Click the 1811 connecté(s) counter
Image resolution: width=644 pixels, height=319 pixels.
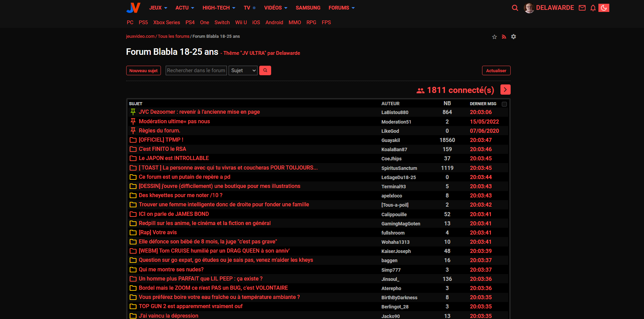(460, 90)
